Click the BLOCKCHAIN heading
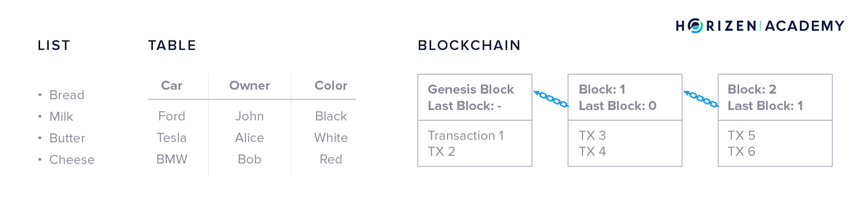The image size is (868, 214). (x=469, y=45)
